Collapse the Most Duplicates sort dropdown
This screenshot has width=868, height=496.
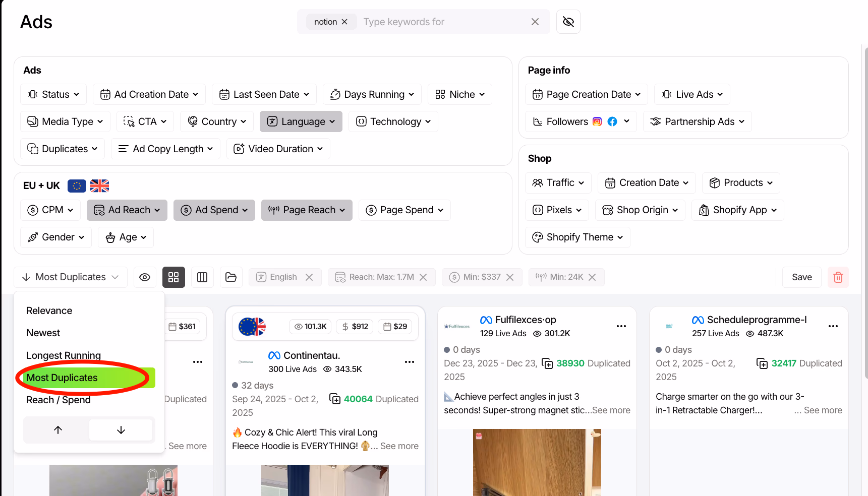(71, 277)
